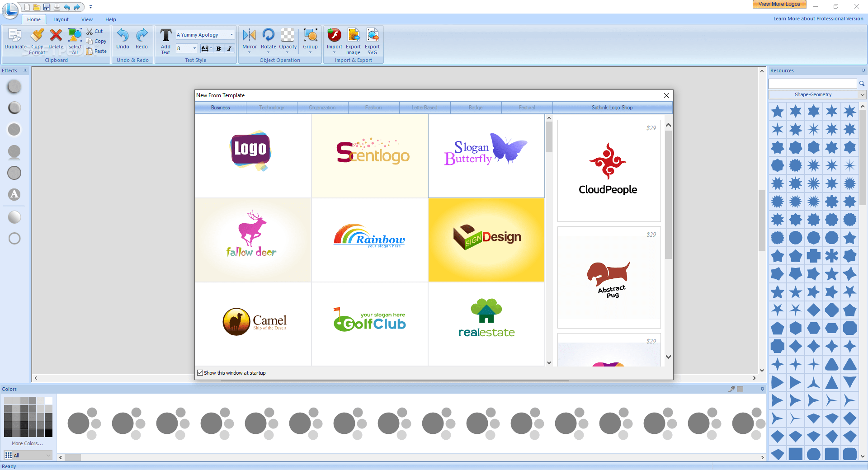Pin the Resources panel

tap(863, 70)
